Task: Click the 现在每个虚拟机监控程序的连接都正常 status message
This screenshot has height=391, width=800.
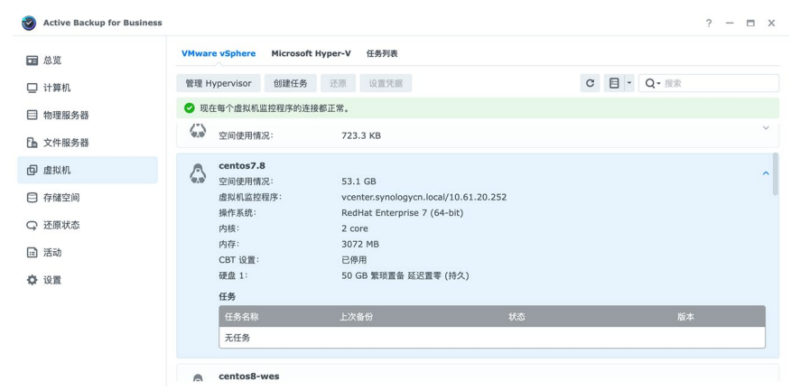Action: tap(274, 108)
